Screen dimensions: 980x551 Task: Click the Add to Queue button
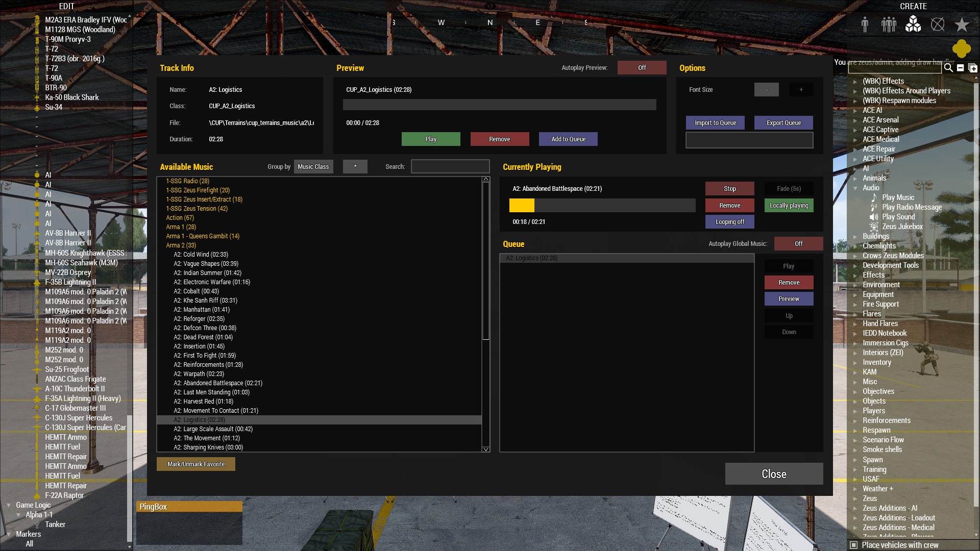pos(568,139)
